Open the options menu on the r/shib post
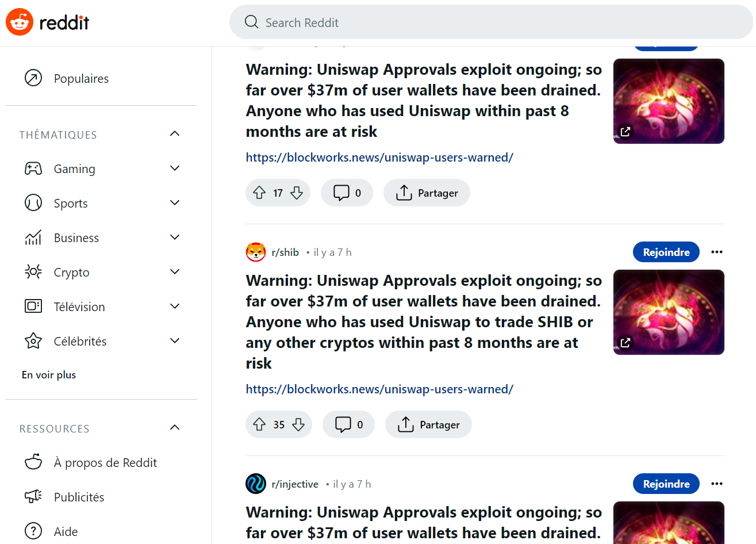Screen dimensions: 756x544 click(716, 252)
